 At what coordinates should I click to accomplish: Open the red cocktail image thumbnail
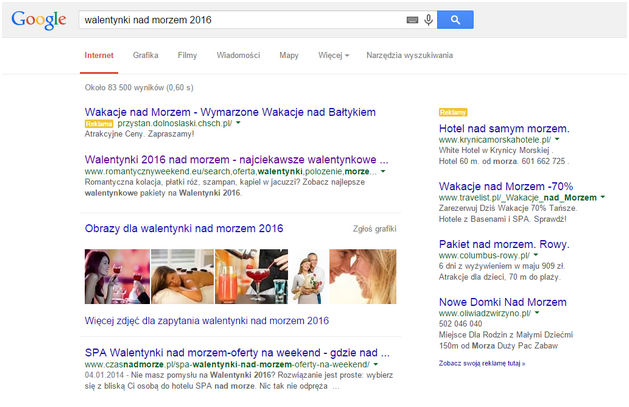[x=240, y=277]
